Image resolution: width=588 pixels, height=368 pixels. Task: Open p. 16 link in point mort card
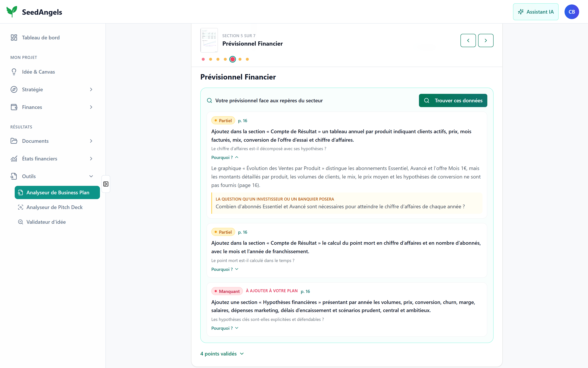click(243, 232)
